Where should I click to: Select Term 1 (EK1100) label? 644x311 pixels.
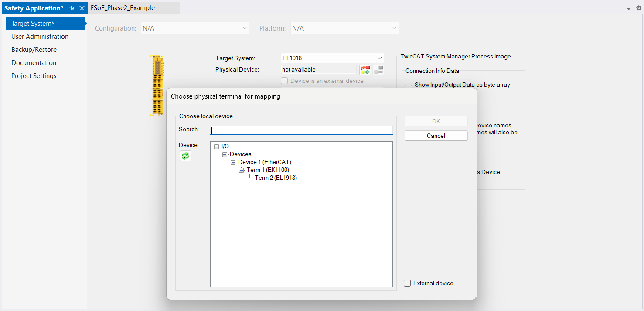tap(268, 170)
